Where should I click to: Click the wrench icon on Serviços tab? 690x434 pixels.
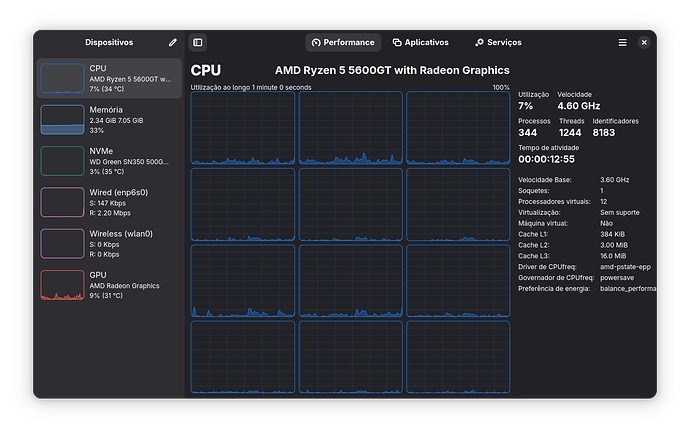(480, 43)
